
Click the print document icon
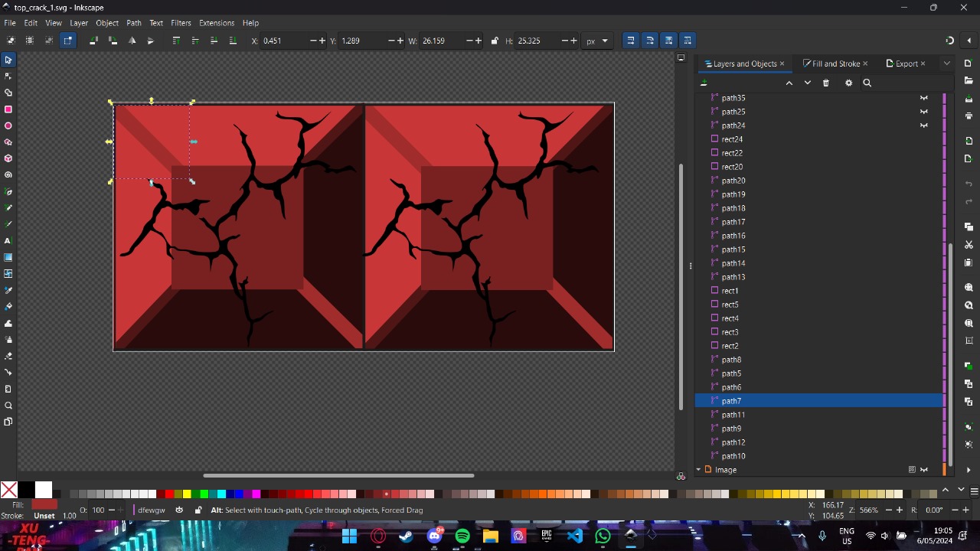969,116
